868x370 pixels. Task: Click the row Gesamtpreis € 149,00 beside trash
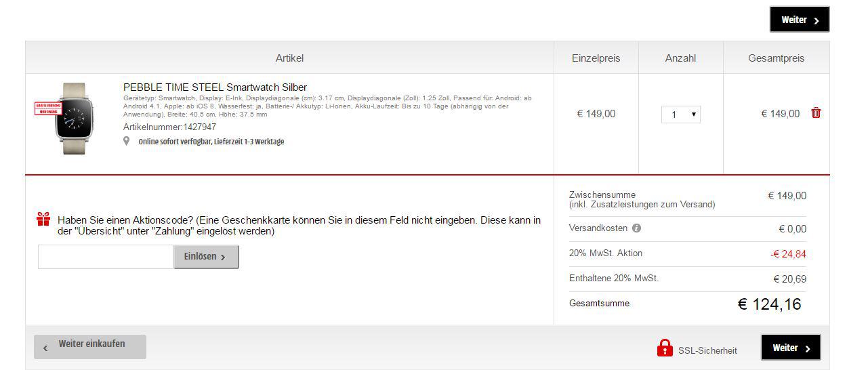point(780,114)
